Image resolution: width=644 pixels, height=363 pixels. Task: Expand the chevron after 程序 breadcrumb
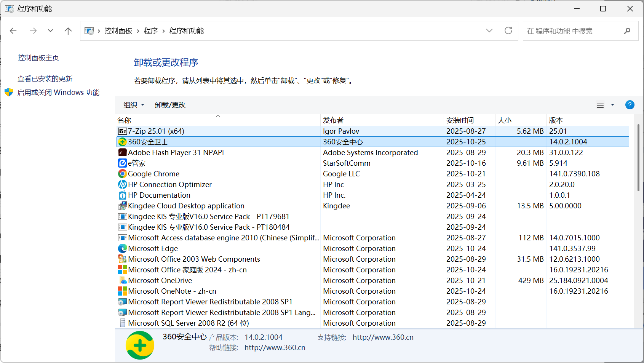(163, 31)
